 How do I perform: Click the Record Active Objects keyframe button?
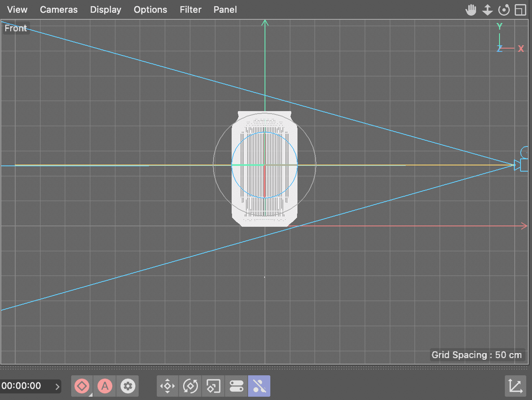(82, 386)
